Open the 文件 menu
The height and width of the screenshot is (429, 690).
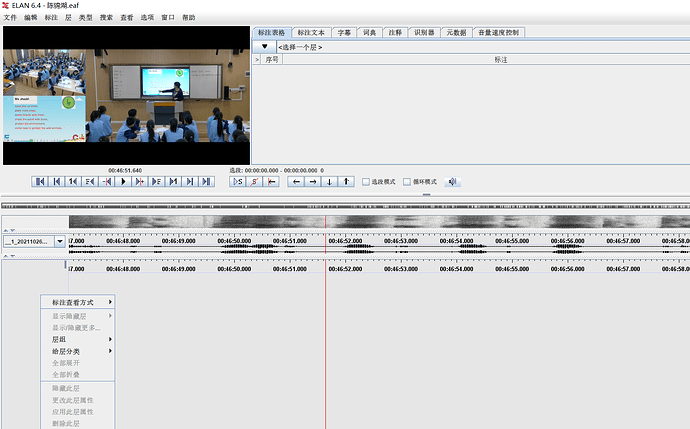pyautogui.click(x=10, y=18)
